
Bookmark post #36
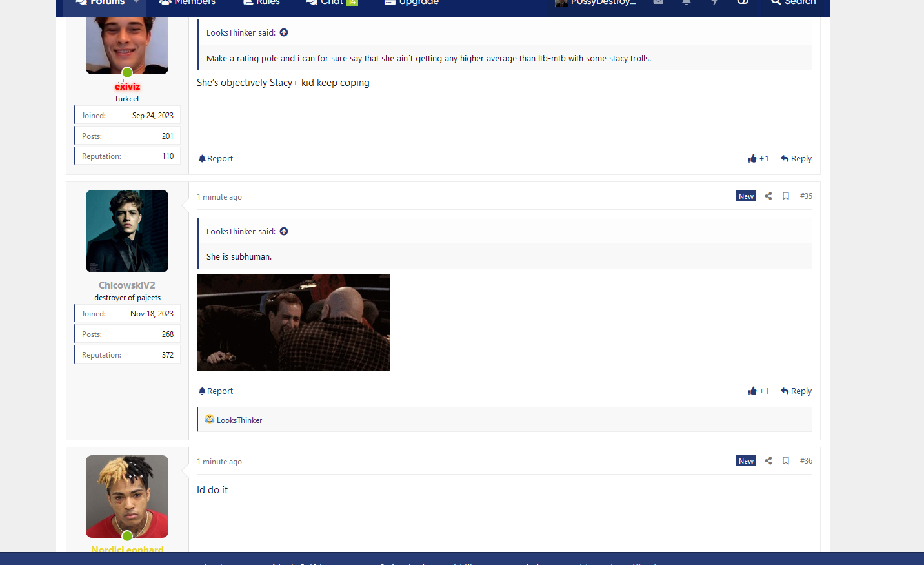tap(785, 461)
